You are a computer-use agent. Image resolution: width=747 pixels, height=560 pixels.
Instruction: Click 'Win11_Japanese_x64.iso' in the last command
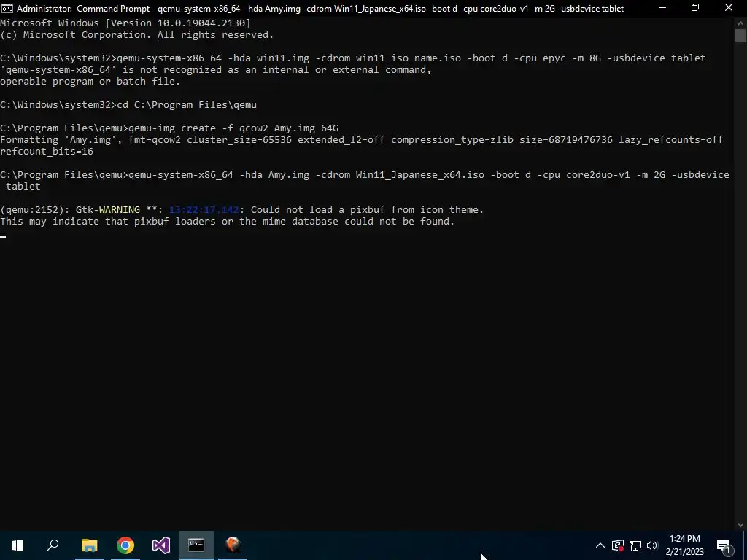point(419,175)
